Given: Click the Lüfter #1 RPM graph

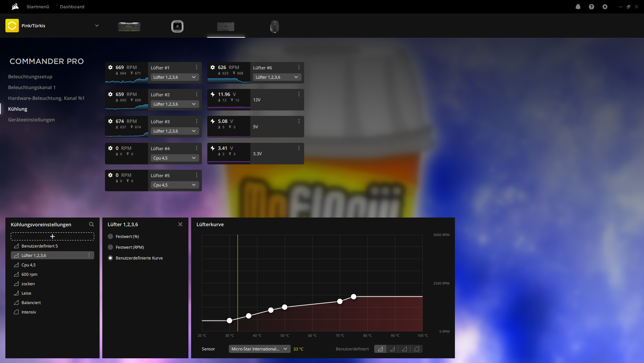Looking at the screenshot, I should coord(127,80).
